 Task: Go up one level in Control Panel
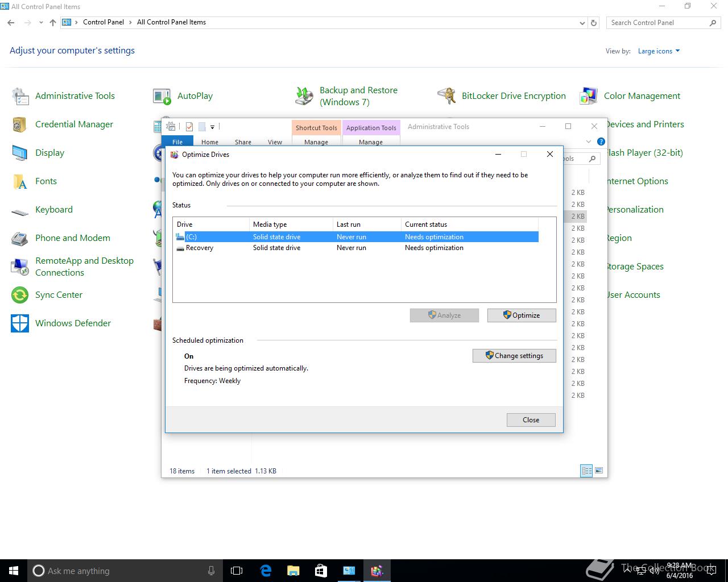pos(53,23)
